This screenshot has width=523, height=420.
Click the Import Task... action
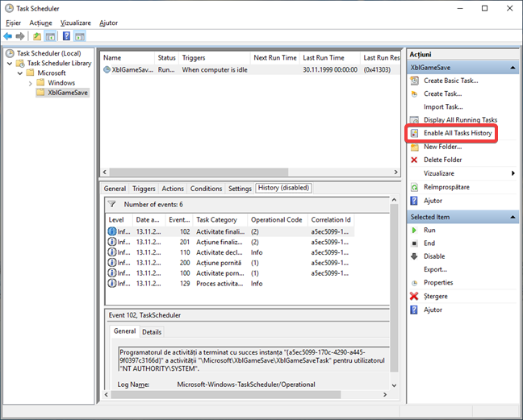tap(443, 107)
